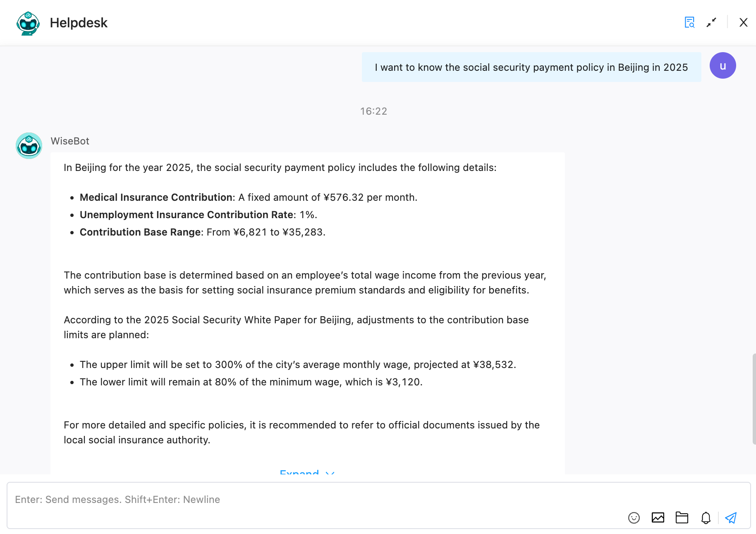
Task: Open notifications via the bell icon
Action: (x=706, y=517)
